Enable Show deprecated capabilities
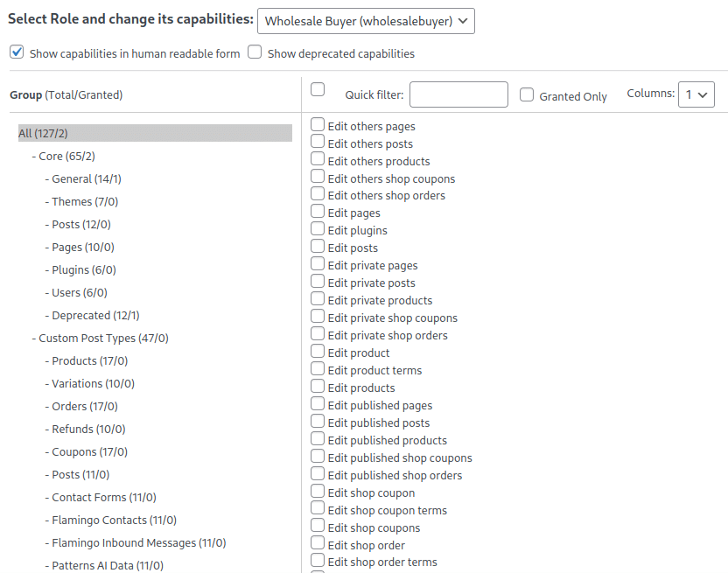The height and width of the screenshot is (573, 728). click(255, 52)
